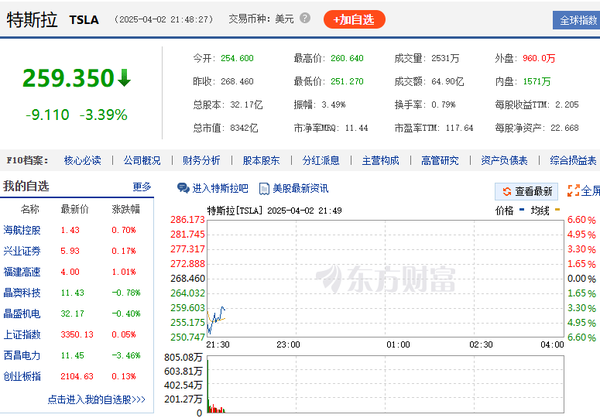Screen dimensions: 600x418
Task: Add stock with +加自选 button
Action: point(354,20)
